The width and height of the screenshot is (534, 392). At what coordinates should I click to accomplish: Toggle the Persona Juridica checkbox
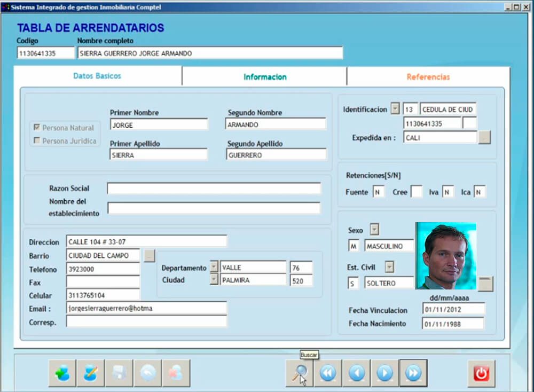point(37,141)
